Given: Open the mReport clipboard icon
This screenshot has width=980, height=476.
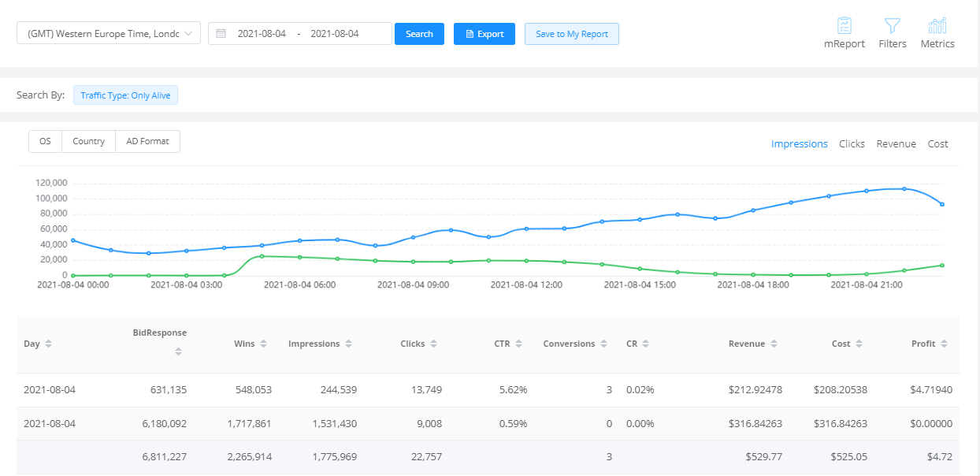Looking at the screenshot, I should [x=845, y=25].
